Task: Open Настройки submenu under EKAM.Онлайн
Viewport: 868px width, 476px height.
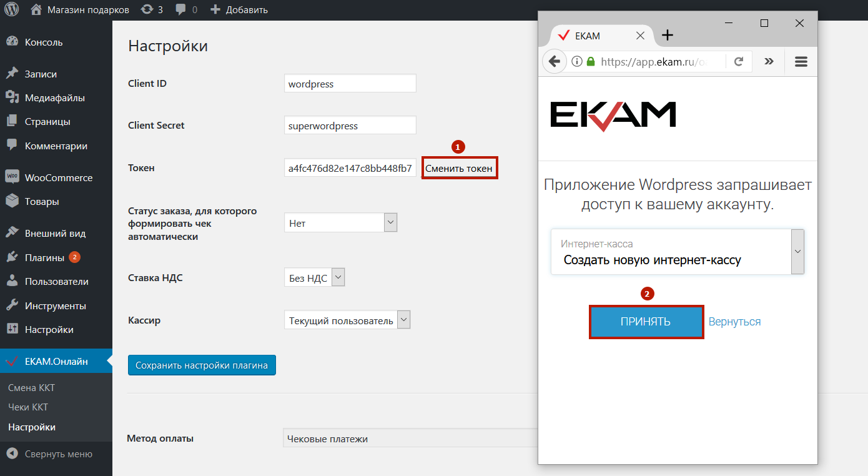Action: coord(32,427)
